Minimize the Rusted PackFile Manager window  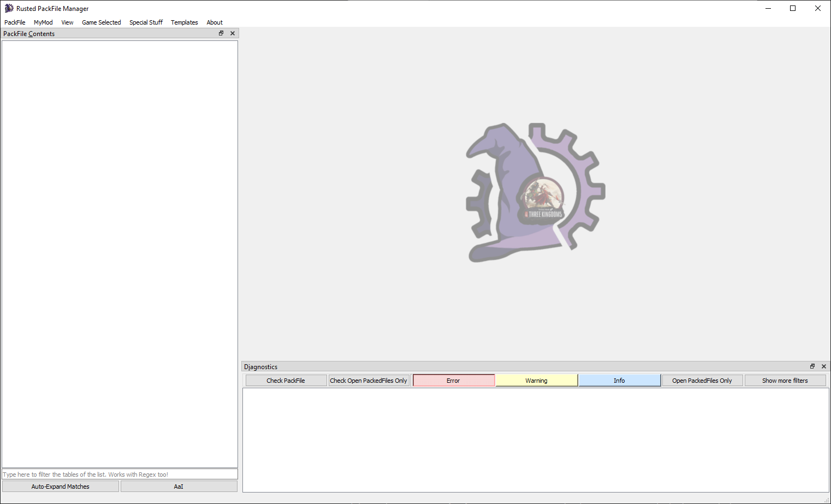(x=768, y=8)
